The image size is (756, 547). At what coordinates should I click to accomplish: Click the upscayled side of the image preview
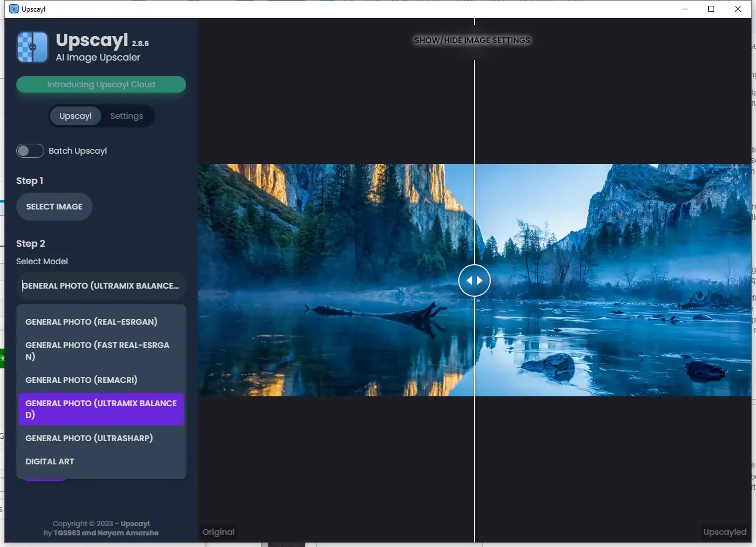click(611, 279)
